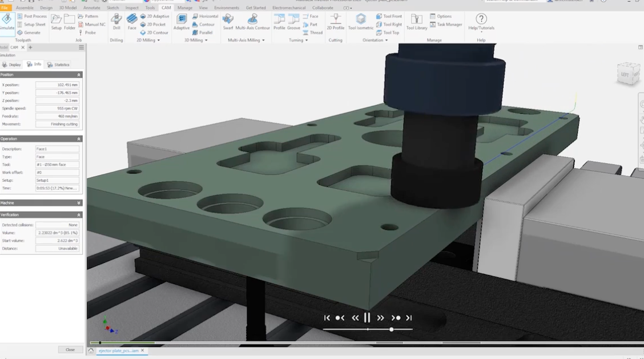This screenshot has width=644, height=359.
Task: Click the simulation progress timeline marker
Action: (100, 342)
